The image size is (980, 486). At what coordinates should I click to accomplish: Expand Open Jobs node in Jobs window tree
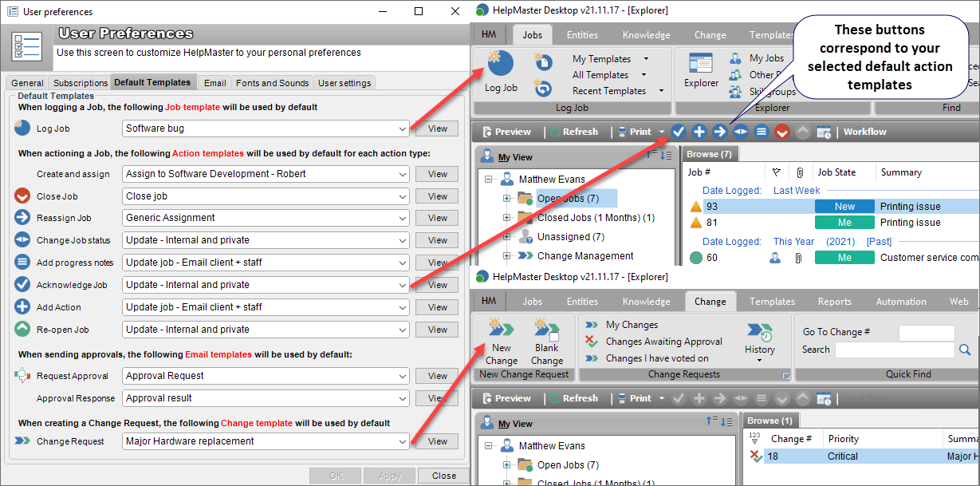(506, 198)
